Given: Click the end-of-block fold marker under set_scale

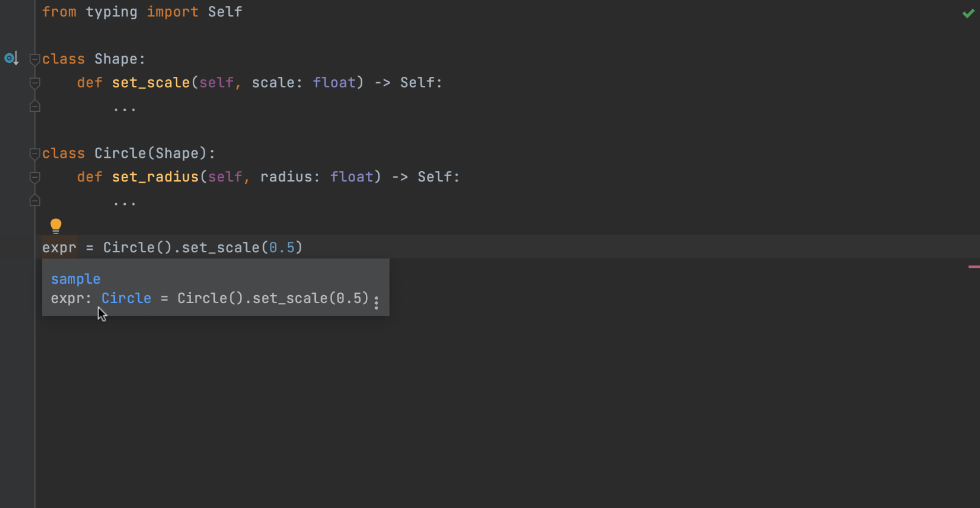Looking at the screenshot, I should click(34, 106).
